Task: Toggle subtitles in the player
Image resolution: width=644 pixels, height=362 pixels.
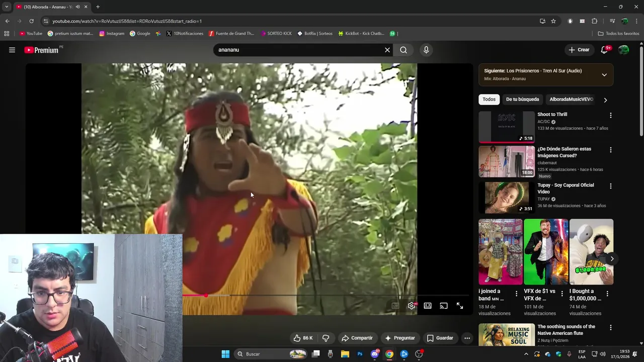Action: tap(395, 306)
